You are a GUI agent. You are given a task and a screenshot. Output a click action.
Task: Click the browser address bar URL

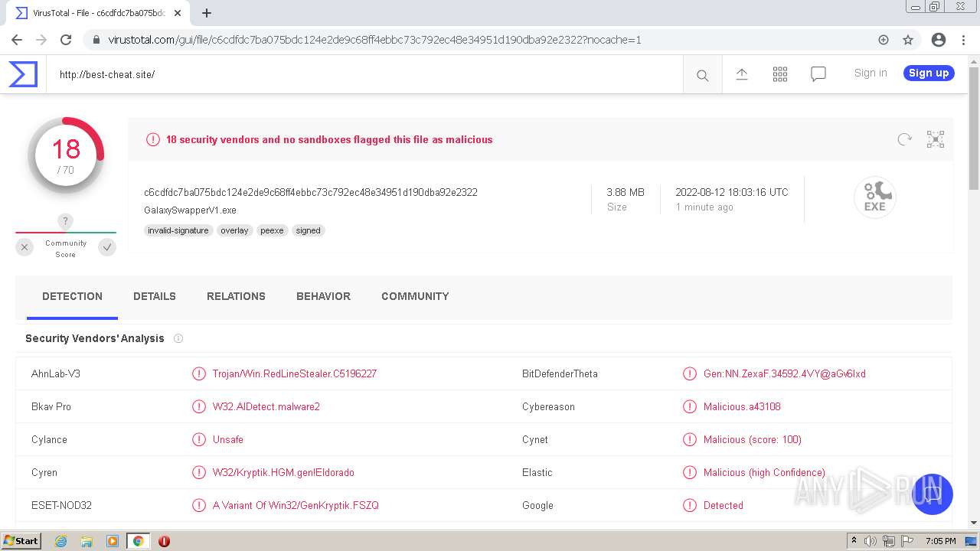click(374, 40)
